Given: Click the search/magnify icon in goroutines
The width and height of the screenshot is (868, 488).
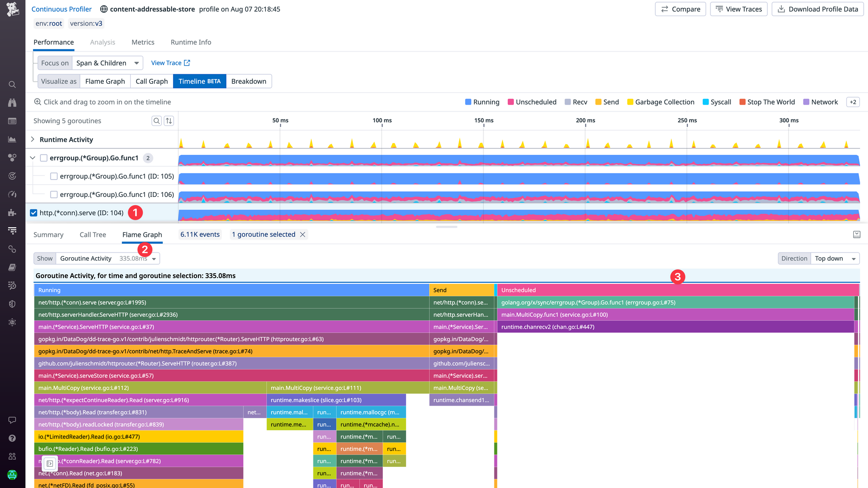Looking at the screenshot, I should coord(156,120).
